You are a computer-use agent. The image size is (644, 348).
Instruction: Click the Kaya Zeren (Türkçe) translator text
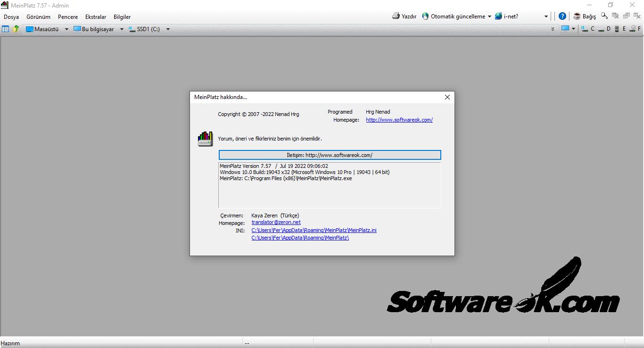(x=275, y=215)
